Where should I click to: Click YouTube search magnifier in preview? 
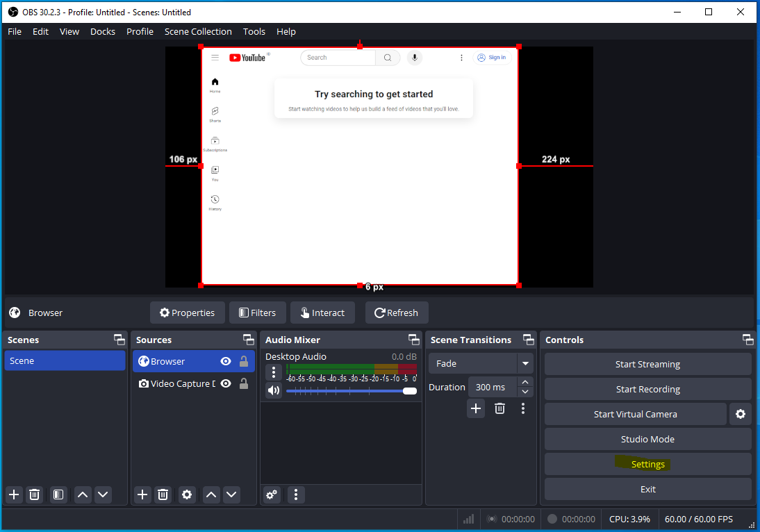pyautogui.click(x=388, y=58)
